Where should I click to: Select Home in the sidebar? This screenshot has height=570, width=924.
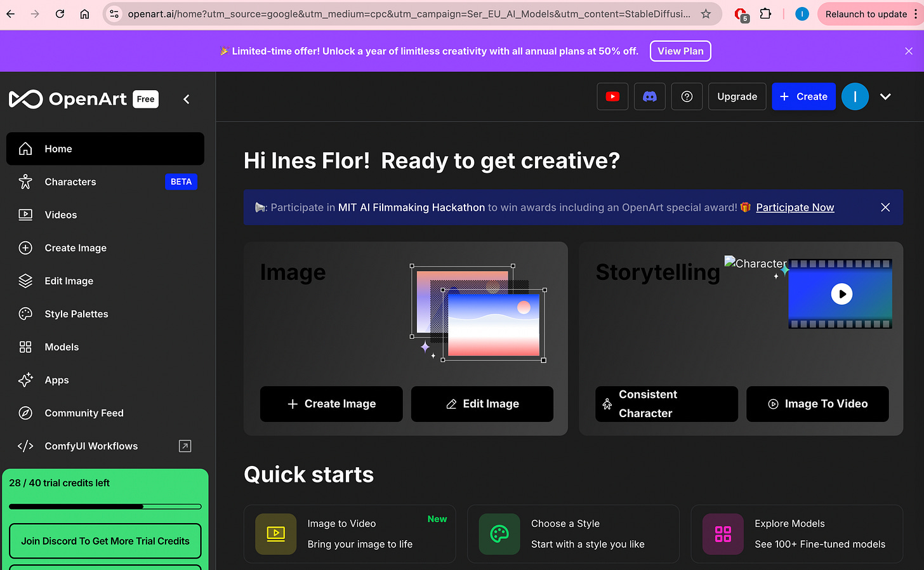[x=105, y=149]
